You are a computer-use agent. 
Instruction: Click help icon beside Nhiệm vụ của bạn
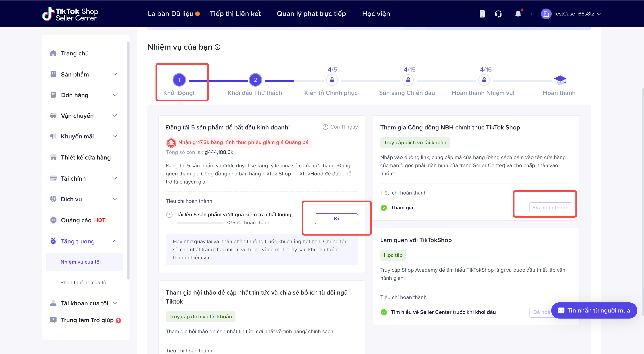[x=218, y=47]
